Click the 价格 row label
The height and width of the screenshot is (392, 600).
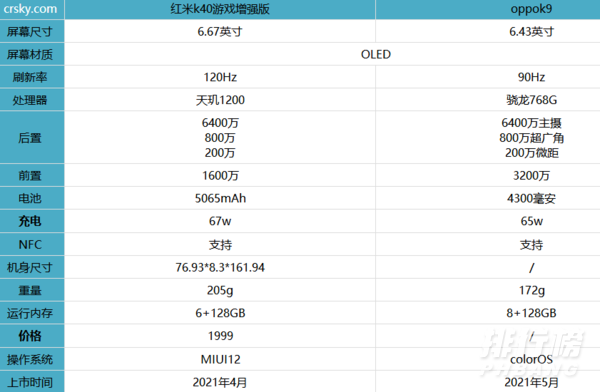[32, 336]
